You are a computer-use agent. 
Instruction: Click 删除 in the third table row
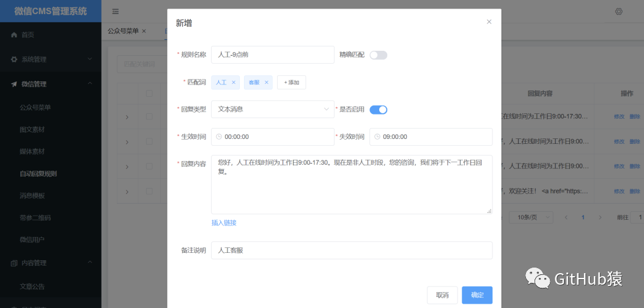click(635, 166)
